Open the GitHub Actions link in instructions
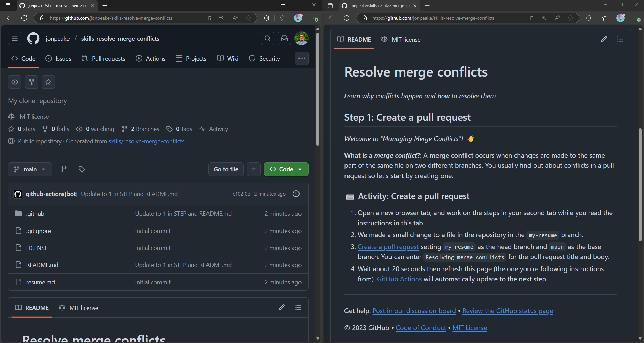 tap(399, 279)
